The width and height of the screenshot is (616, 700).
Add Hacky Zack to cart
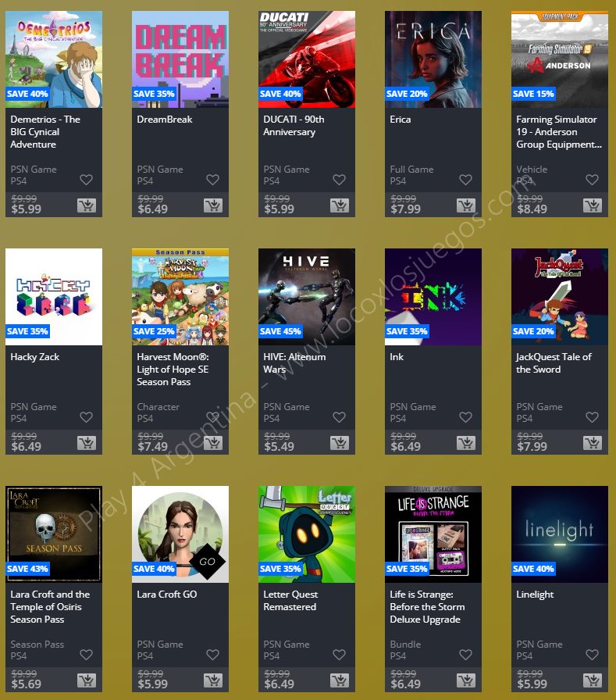pos(87,443)
